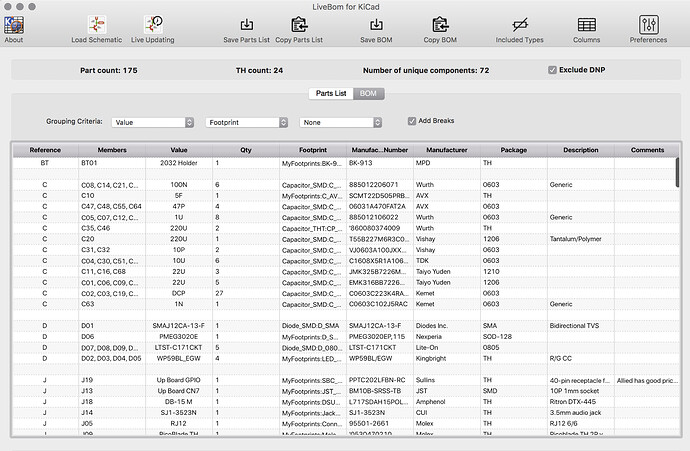Viewport: 690px width, 451px height.
Task: Select the C31, C32 members cell
Action: pos(112,250)
